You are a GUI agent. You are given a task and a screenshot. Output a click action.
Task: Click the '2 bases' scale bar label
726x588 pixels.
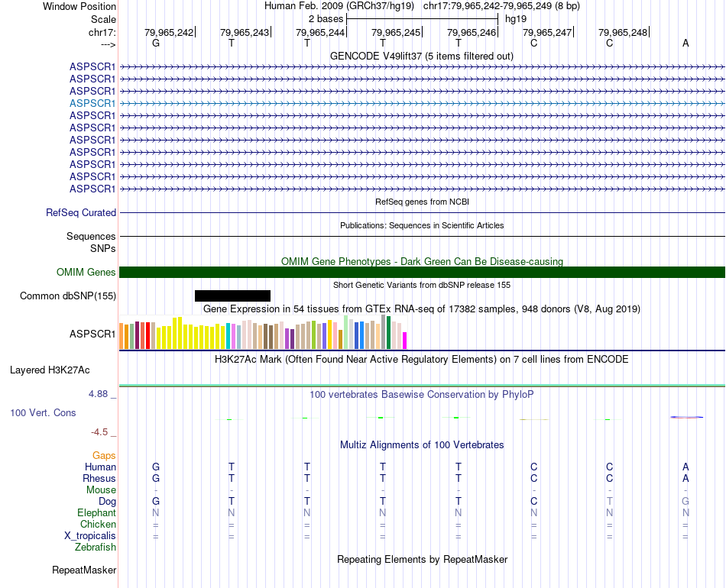click(x=326, y=19)
